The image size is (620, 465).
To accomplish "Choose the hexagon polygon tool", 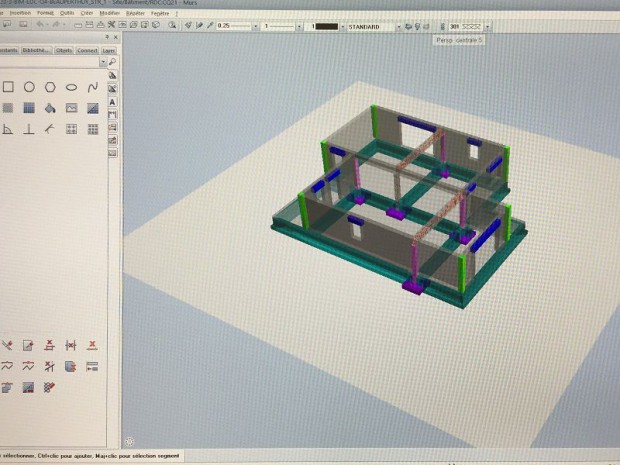I will point(50,87).
